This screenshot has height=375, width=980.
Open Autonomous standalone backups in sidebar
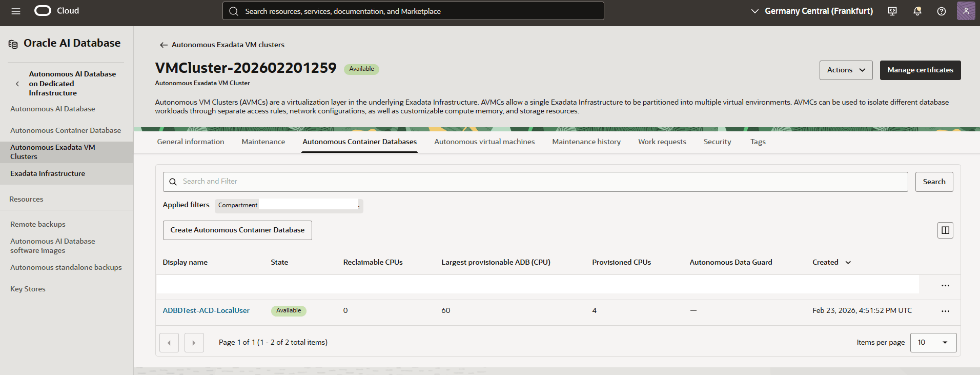66,267
